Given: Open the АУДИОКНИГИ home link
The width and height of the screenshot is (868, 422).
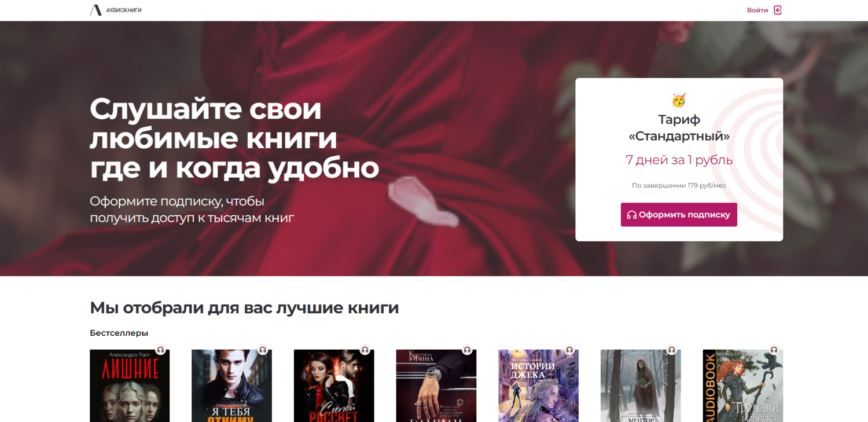Looking at the screenshot, I should point(116,10).
